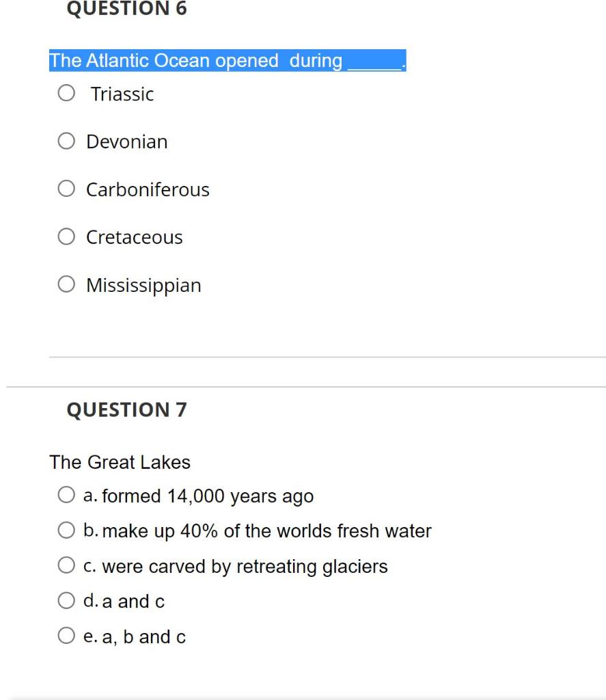The image size is (606, 700).
Task: Click the QUESTION 7 heading
Action: [126, 409]
